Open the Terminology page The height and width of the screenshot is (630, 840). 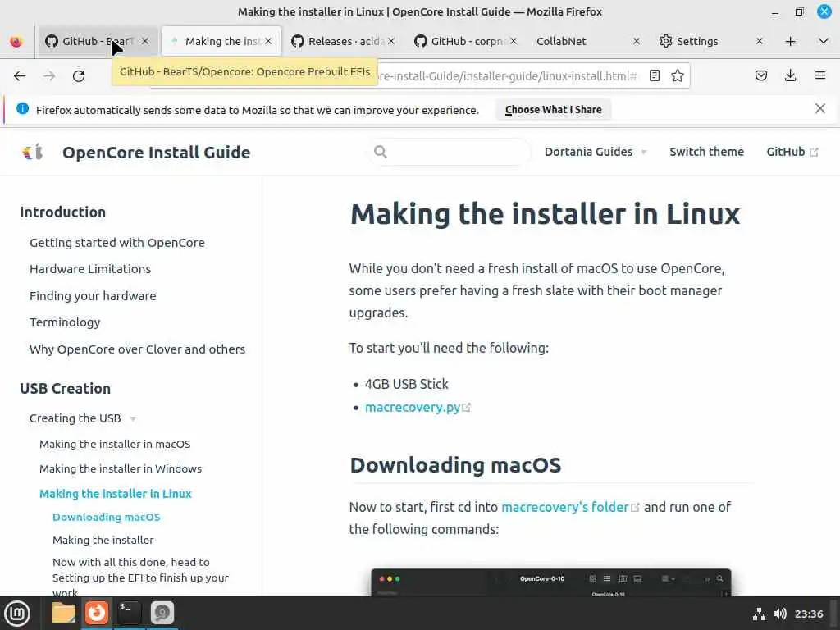(65, 322)
